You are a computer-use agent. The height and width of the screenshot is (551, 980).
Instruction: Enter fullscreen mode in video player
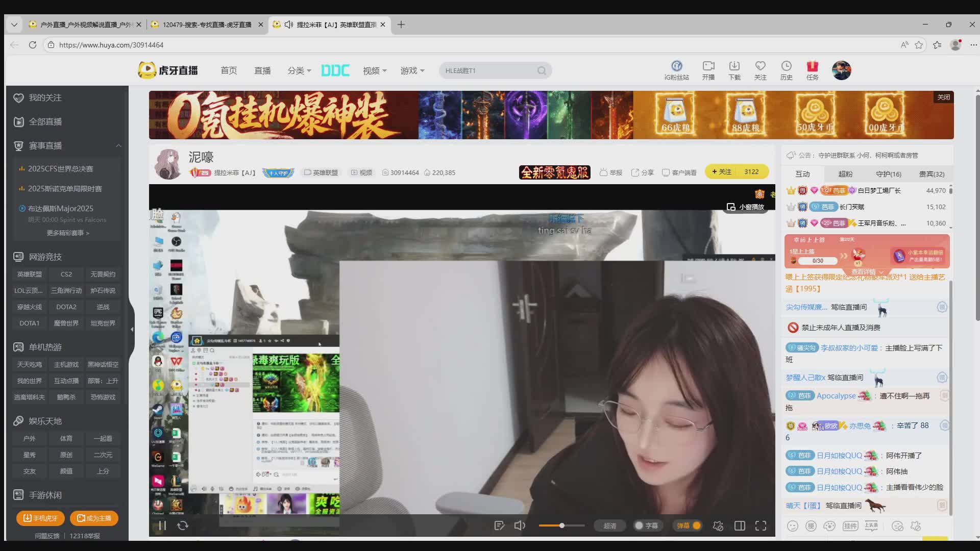tap(761, 525)
